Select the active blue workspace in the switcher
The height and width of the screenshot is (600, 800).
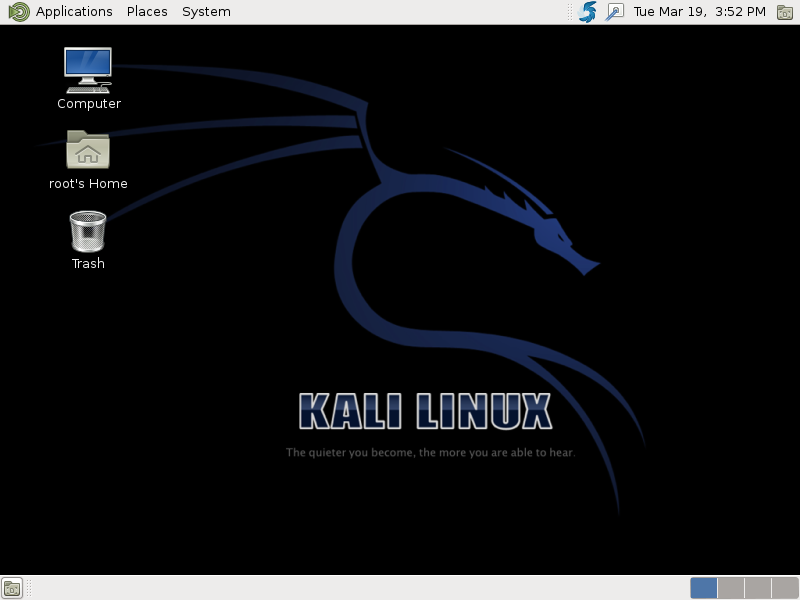pos(704,588)
